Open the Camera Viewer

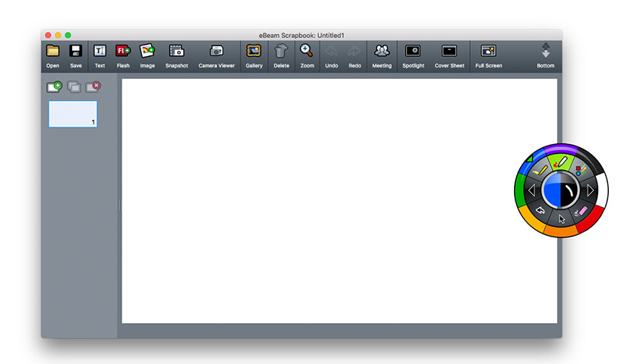pyautogui.click(x=216, y=51)
